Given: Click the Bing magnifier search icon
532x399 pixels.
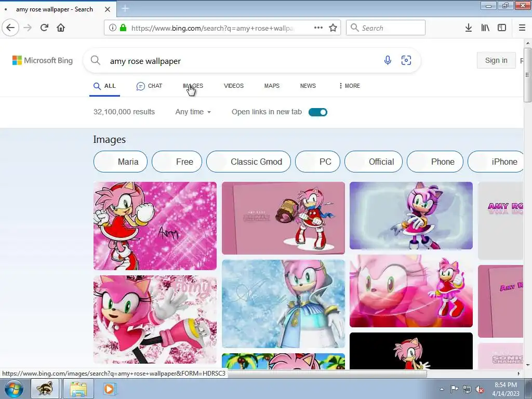Looking at the screenshot, I should click(x=96, y=60).
